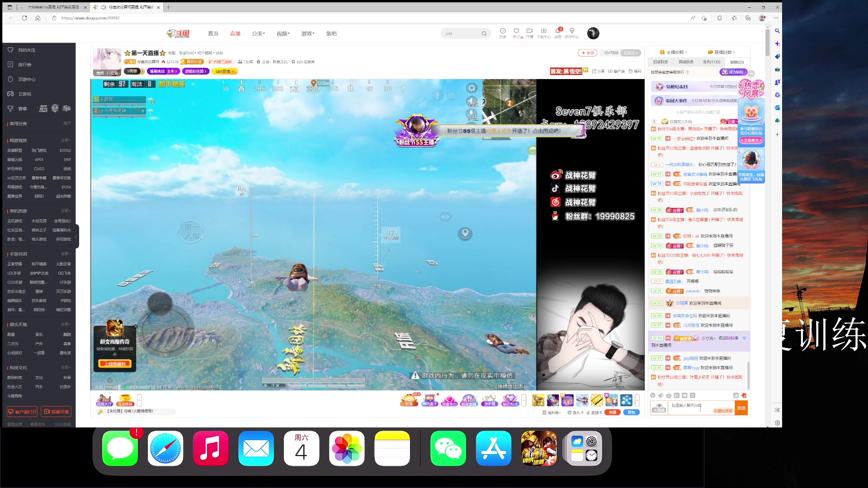Switch to the 贵宾(1135) tab
The height and width of the screenshot is (488, 868).
pyautogui.click(x=712, y=62)
